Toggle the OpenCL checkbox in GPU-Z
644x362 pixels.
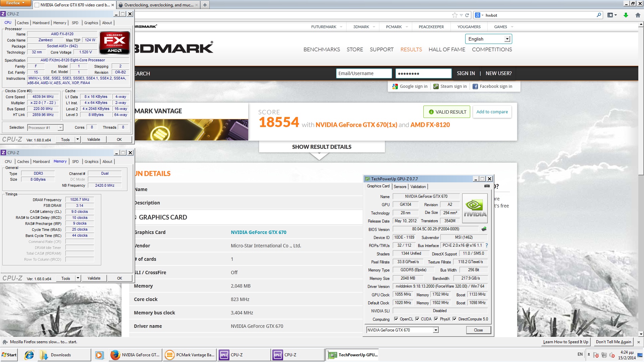(x=396, y=319)
